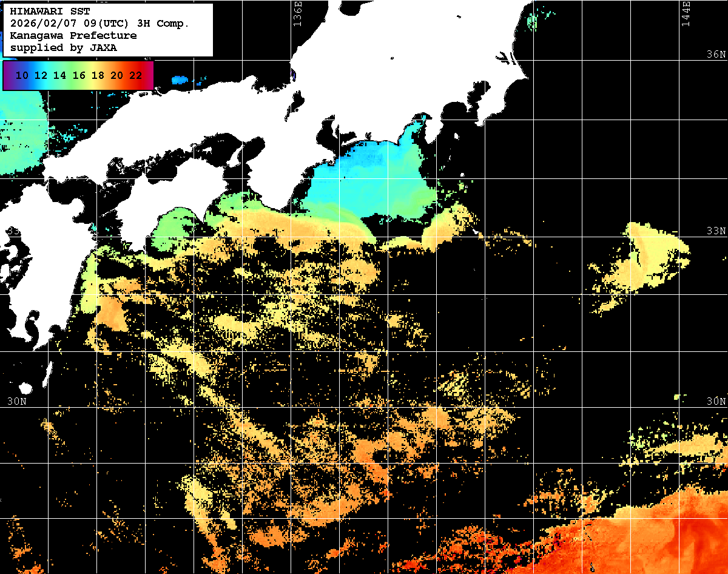The image size is (728, 574).
Task: Click the 144E longitude label
Action: coord(686,15)
